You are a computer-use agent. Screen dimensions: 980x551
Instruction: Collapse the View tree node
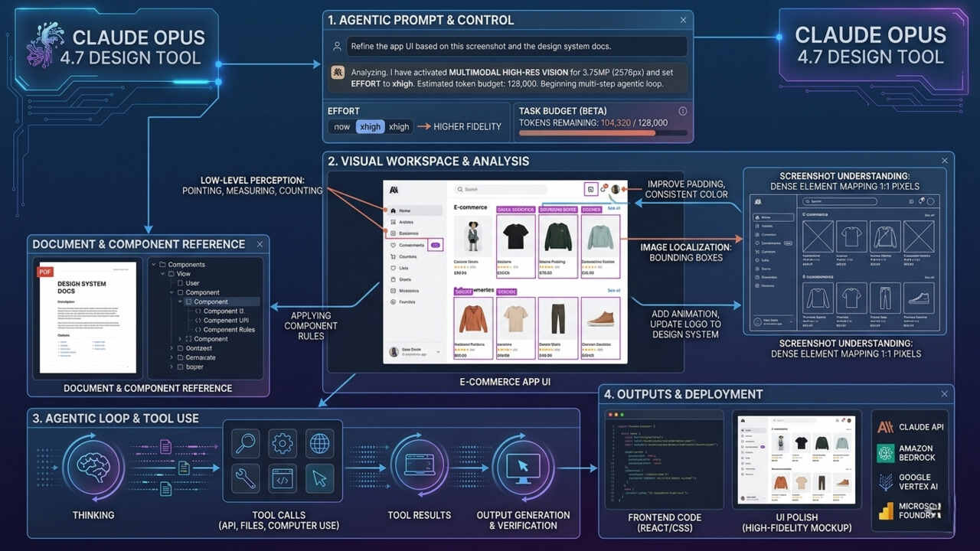(163, 274)
